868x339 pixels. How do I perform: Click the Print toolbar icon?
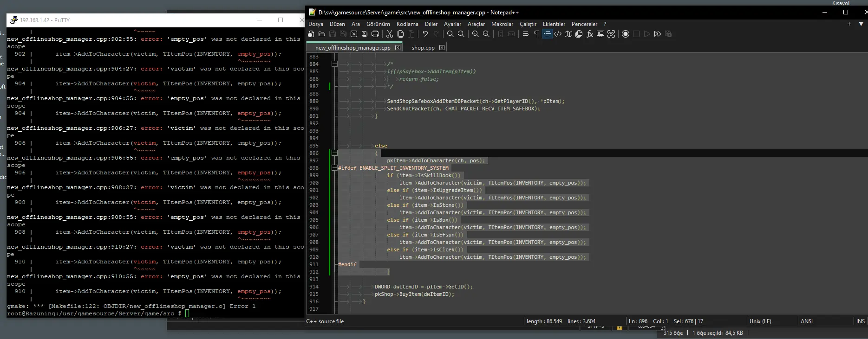[375, 34]
